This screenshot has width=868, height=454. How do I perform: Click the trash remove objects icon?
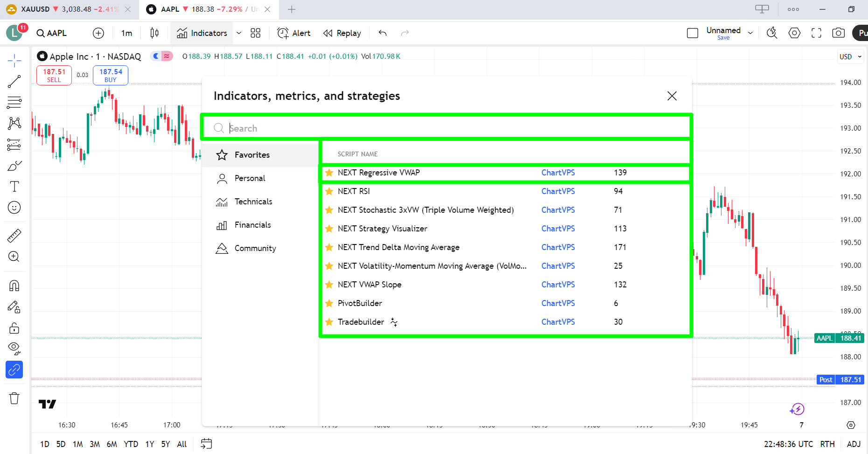(14, 398)
